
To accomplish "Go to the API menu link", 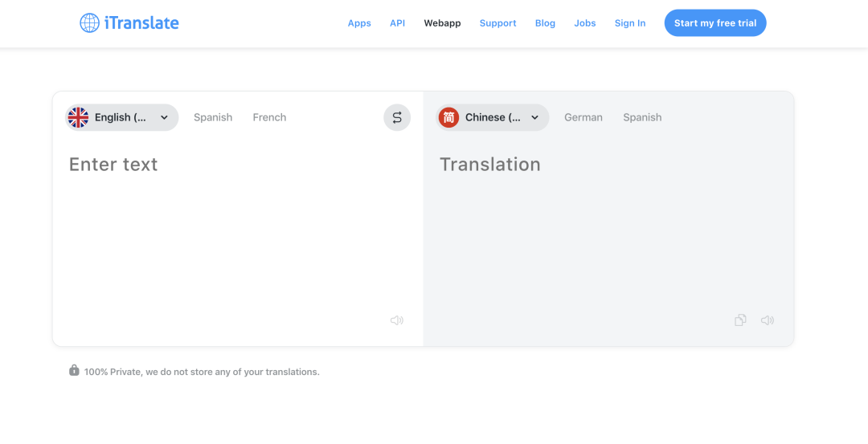I will (397, 23).
